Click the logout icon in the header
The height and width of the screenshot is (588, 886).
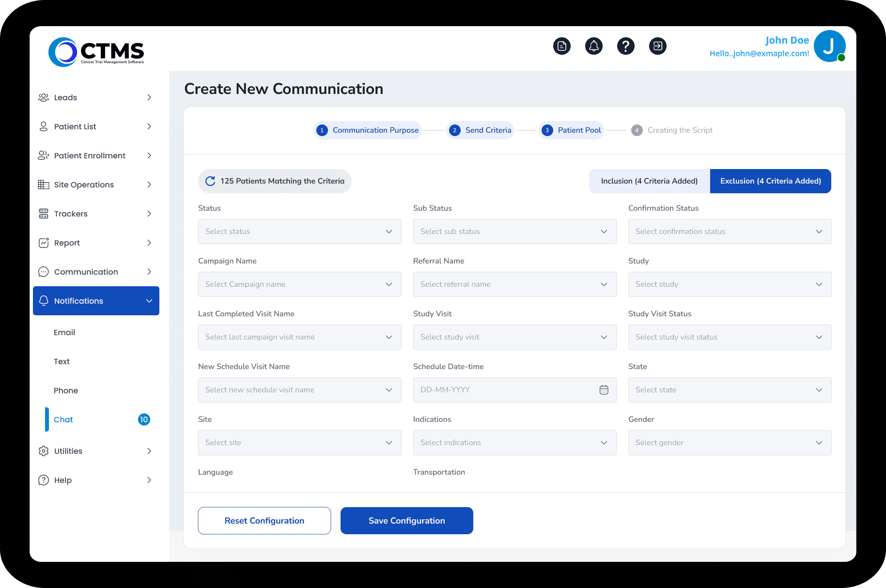pyautogui.click(x=658, y=46)
